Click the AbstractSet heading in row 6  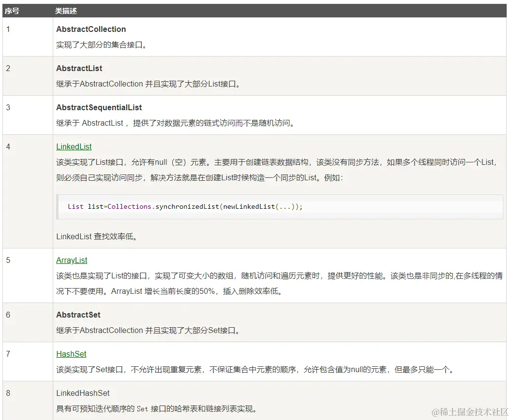[x=78, y=315]
